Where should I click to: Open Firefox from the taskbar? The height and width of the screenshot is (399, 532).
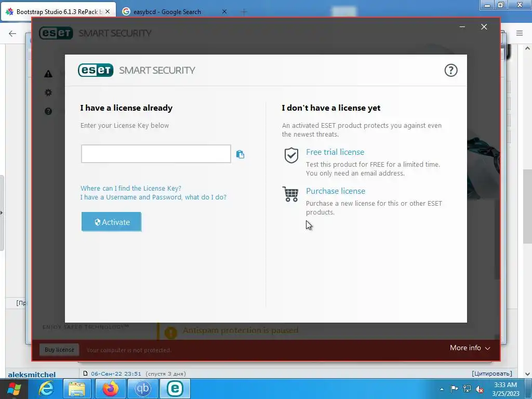coord(110,389)
